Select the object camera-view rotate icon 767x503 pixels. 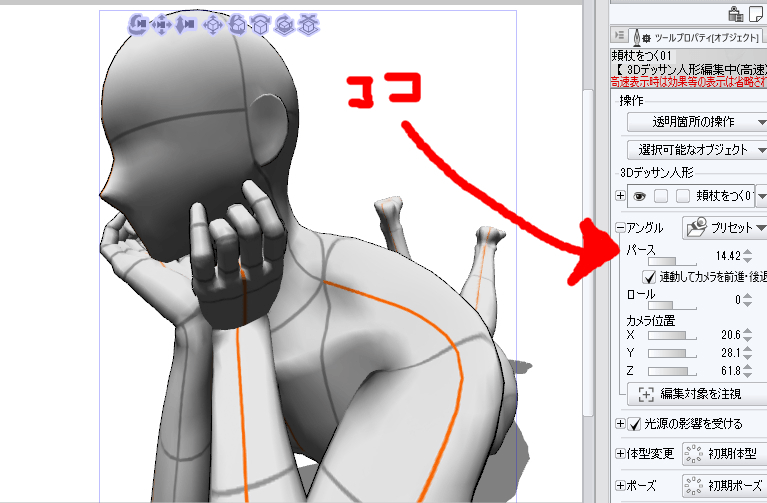pyautogui.click(x=237, y=24)
